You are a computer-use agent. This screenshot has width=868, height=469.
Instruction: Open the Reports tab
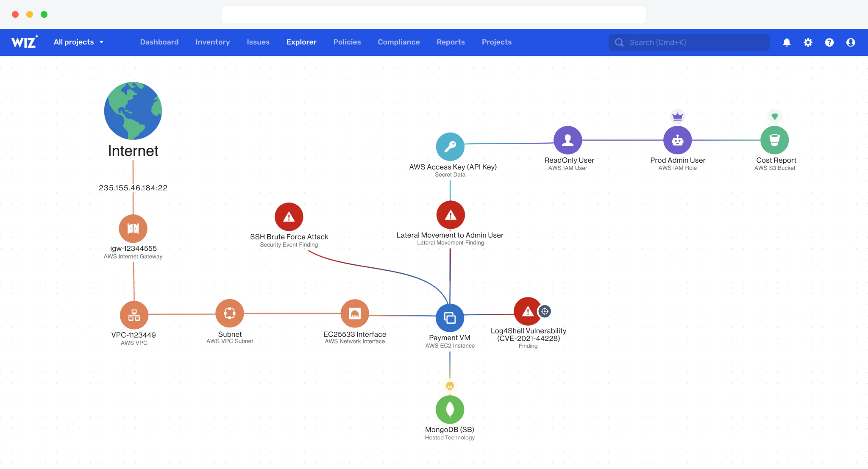(x=451, y=42)
